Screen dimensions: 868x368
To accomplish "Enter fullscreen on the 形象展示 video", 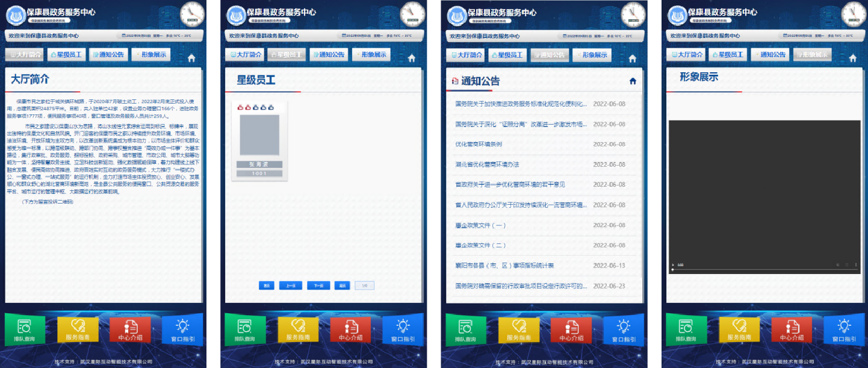I will click(x=846, y=265).
